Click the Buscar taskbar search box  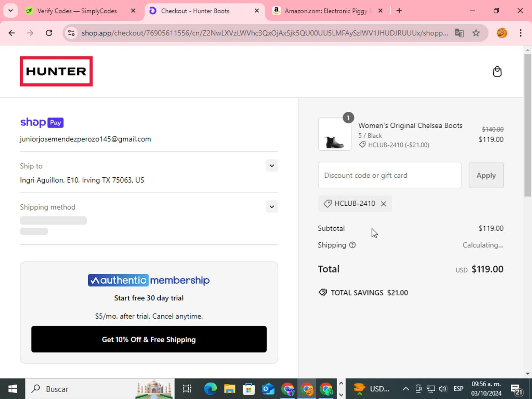100,389
